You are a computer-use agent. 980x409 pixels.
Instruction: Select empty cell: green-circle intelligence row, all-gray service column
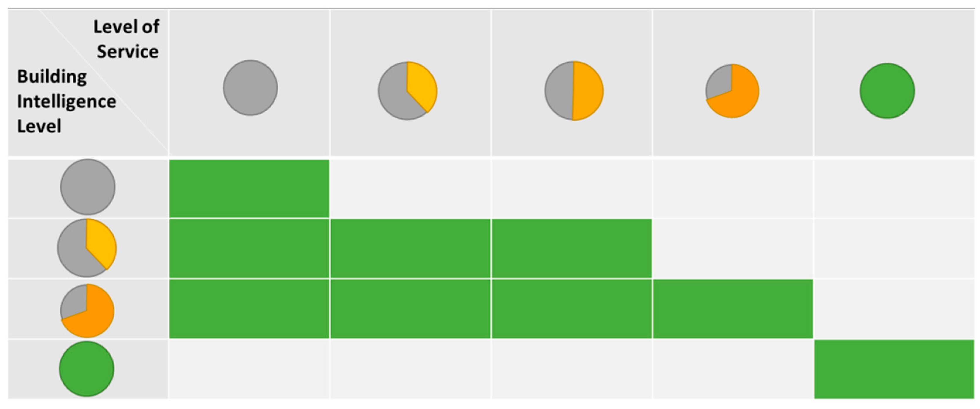pyautogui.click(x=249, y=369)
